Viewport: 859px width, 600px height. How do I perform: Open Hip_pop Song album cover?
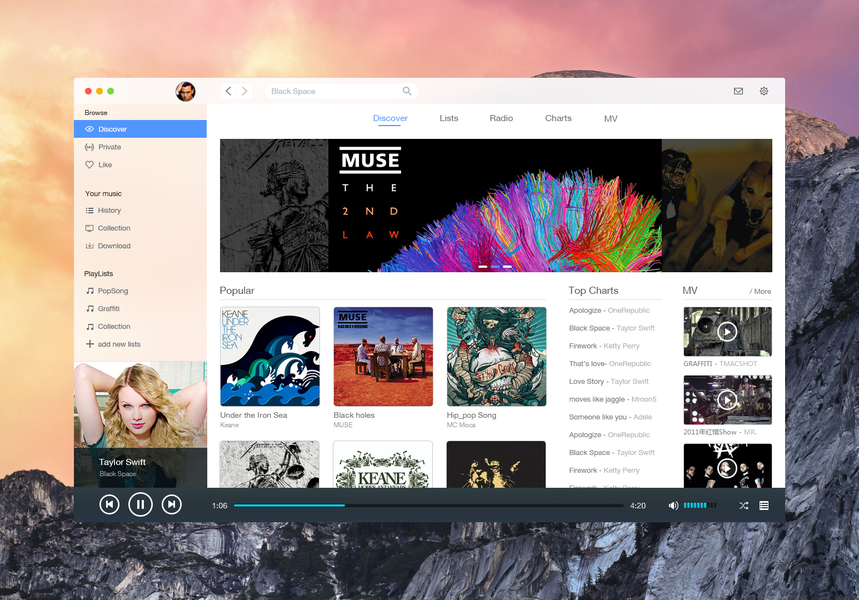(x=496, y=356)
